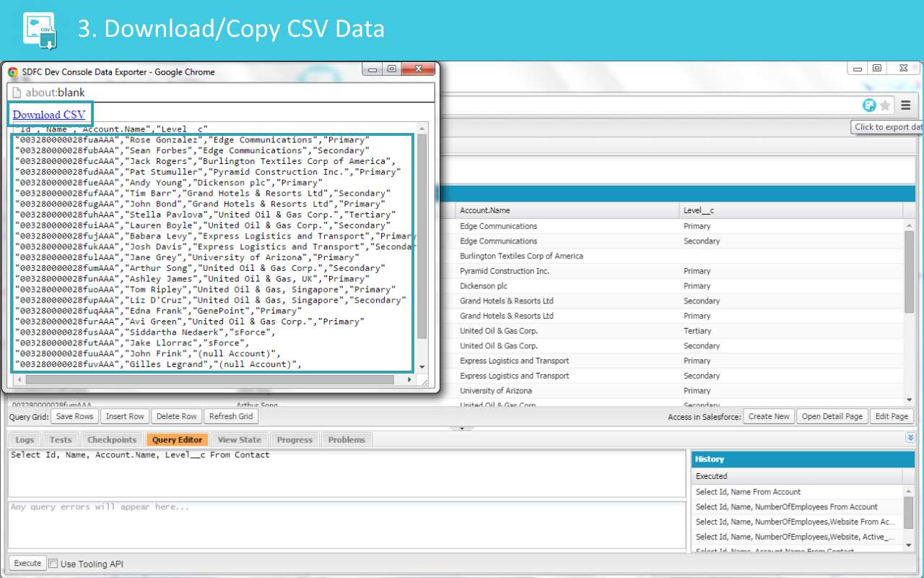924x578 pixels.
Task: Switch to the Logs tab
Action: [25, 440]
